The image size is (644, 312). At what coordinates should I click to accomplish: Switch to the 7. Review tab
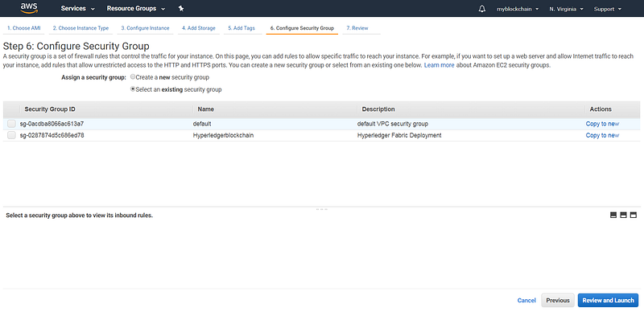[x=357, y=28]
